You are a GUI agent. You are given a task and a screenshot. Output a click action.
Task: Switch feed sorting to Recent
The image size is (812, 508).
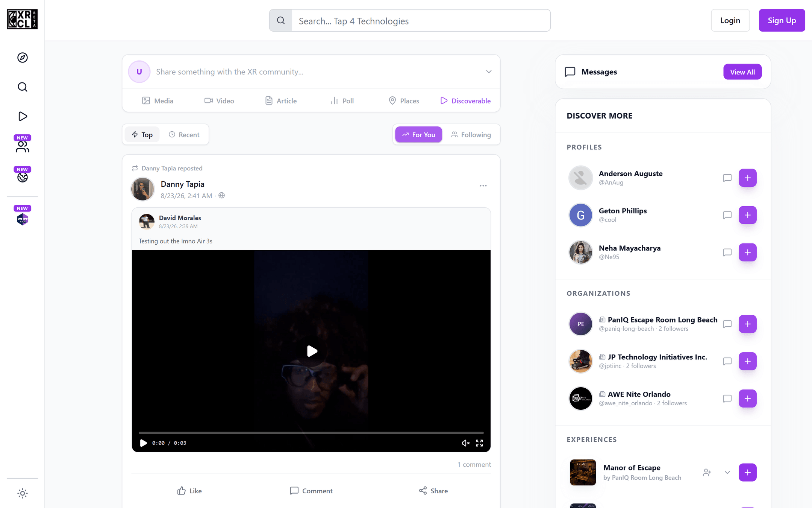[x=184, y=134]
